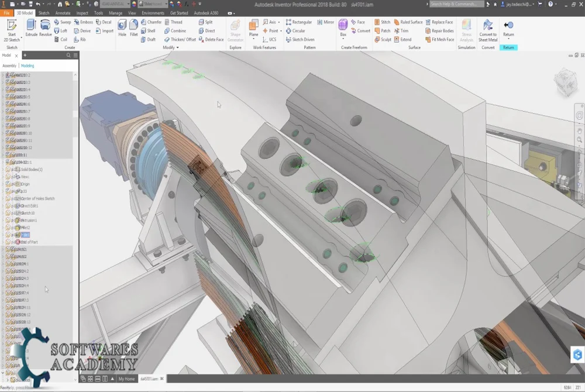Open the Combine tool
This screenshot has width=585, height=392.
(x=175, y=31)
